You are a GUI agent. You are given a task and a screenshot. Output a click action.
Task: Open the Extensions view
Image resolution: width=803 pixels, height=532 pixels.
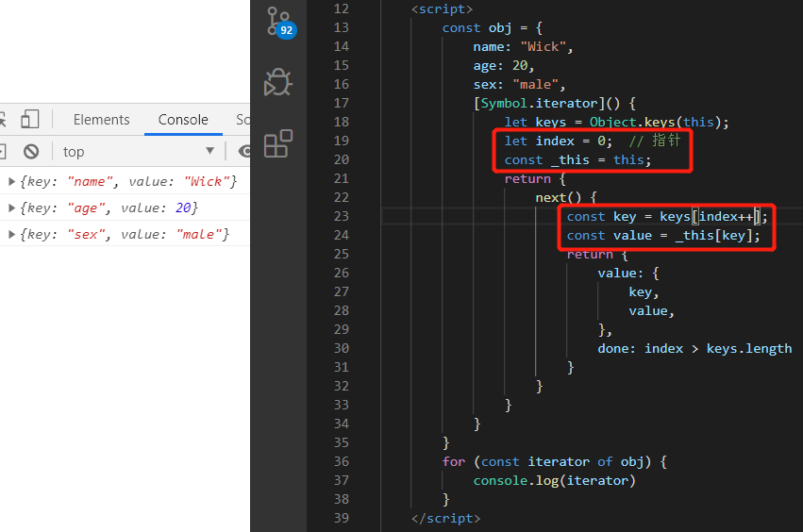point(278,143)
